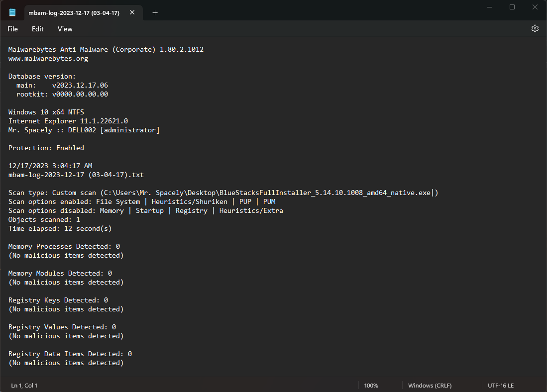Open the Edit menu
Screen dimensions: 547x392
[x=38, y=29]
